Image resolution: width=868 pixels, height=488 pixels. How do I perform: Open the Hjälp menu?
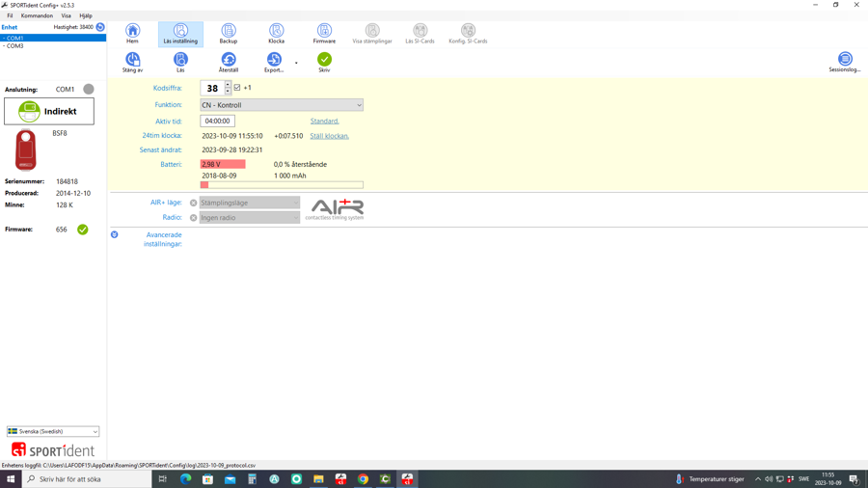point(85,16)
